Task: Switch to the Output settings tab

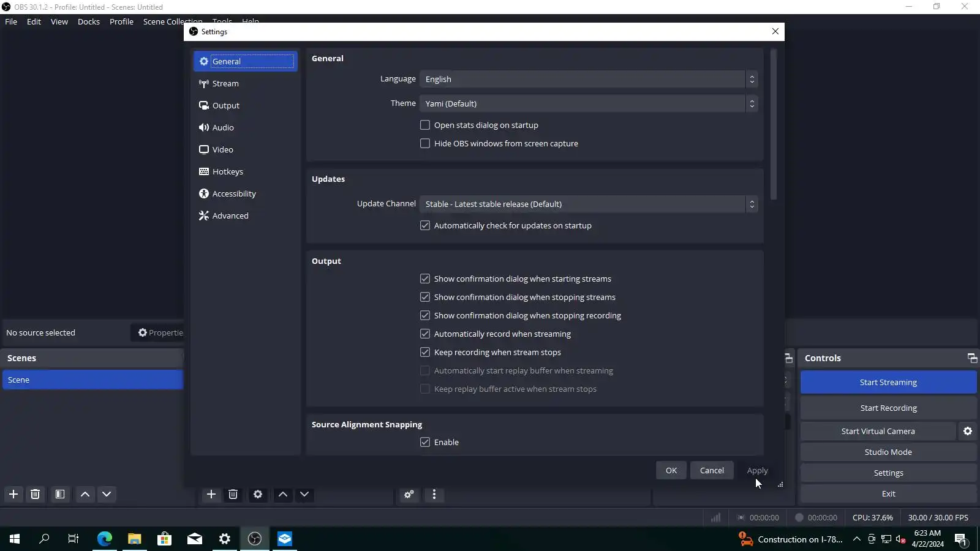Action: point(246,105)
